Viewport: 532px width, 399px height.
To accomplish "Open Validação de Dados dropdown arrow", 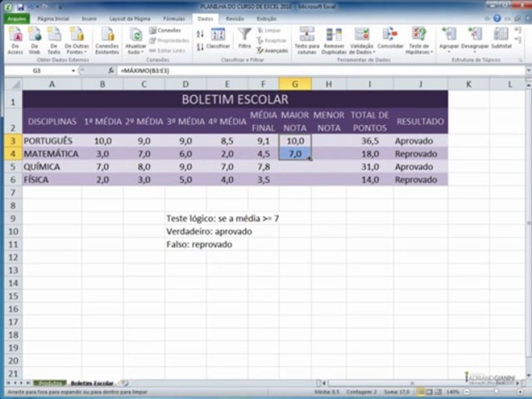I will 374,52.
